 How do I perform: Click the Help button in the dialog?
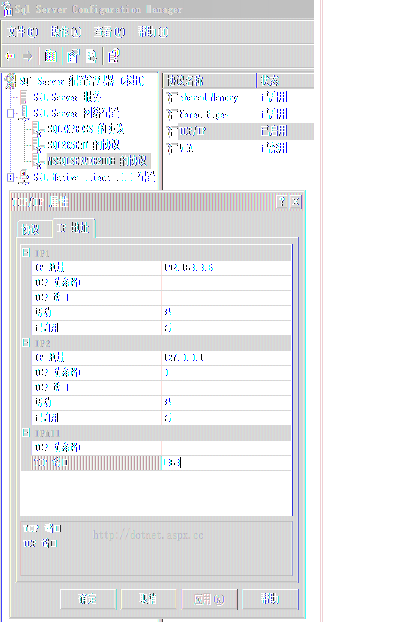coord(270,599)
